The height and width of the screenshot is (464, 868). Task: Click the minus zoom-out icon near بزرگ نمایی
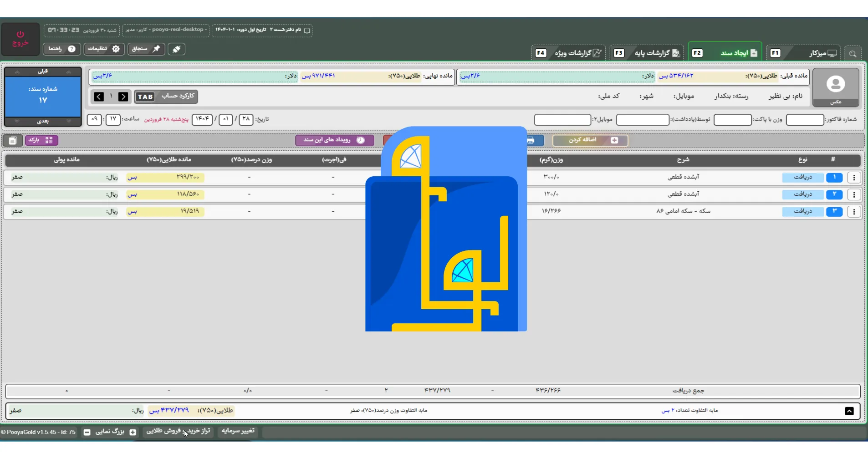point(87,432)
